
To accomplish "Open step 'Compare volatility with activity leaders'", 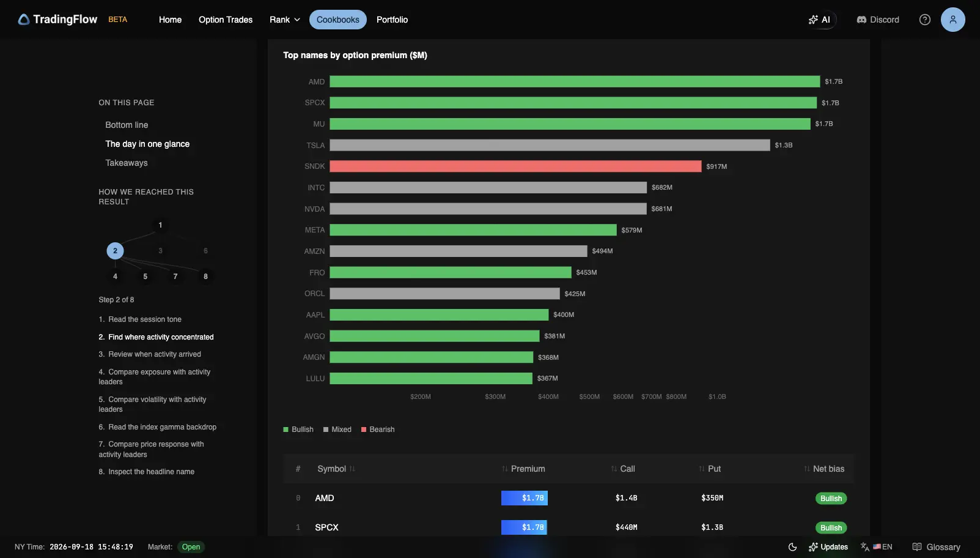I will (152, 404).
